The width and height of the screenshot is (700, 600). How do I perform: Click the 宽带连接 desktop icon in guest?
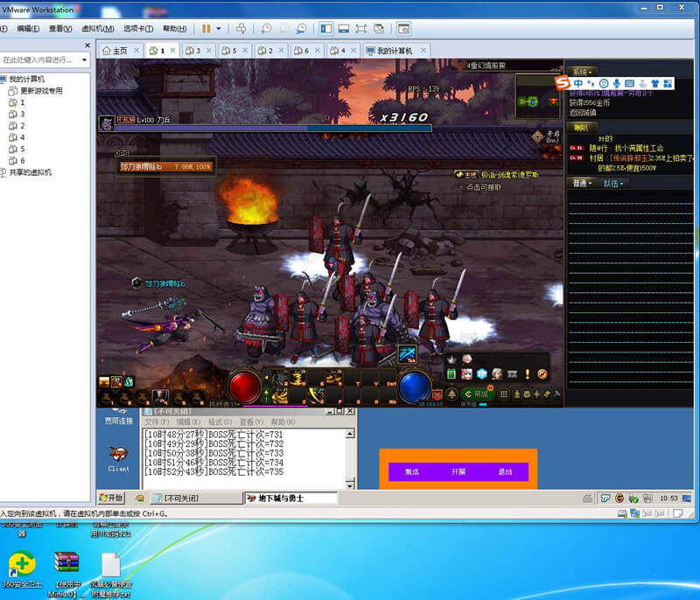pos(119,416)
